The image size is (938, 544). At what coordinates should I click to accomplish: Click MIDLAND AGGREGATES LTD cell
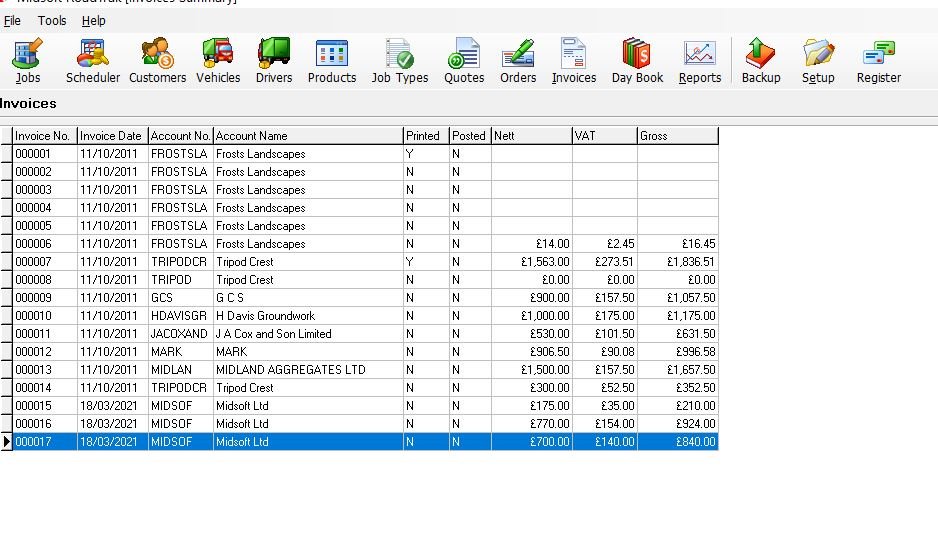pyautogui.click(x=309, y=369)
